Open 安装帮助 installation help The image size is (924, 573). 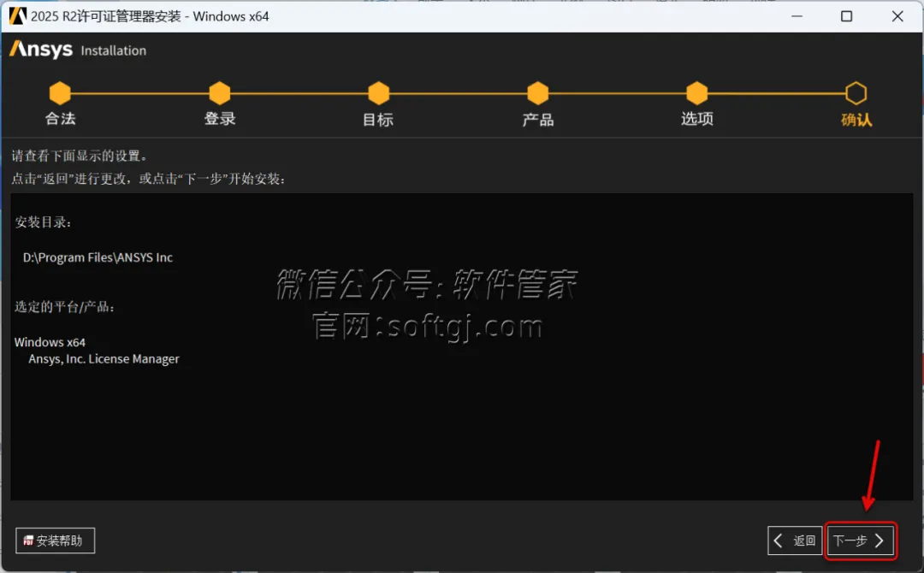(55, 541)
